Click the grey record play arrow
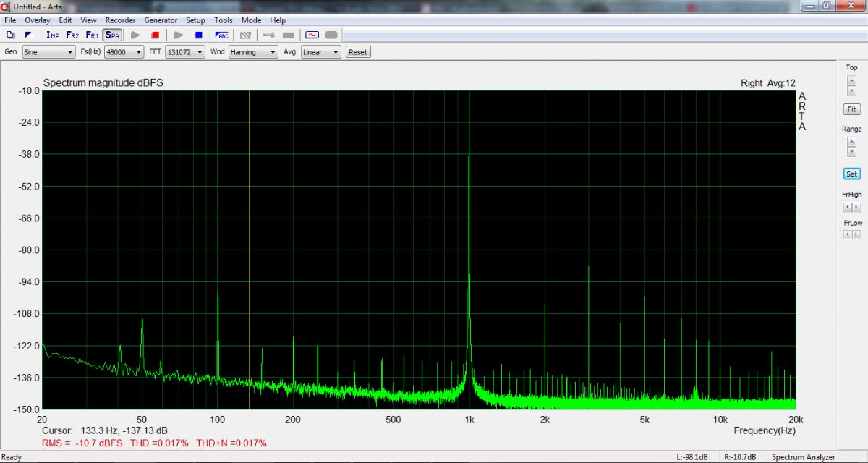Screen dimensions: 868x463 pos(135,35)
